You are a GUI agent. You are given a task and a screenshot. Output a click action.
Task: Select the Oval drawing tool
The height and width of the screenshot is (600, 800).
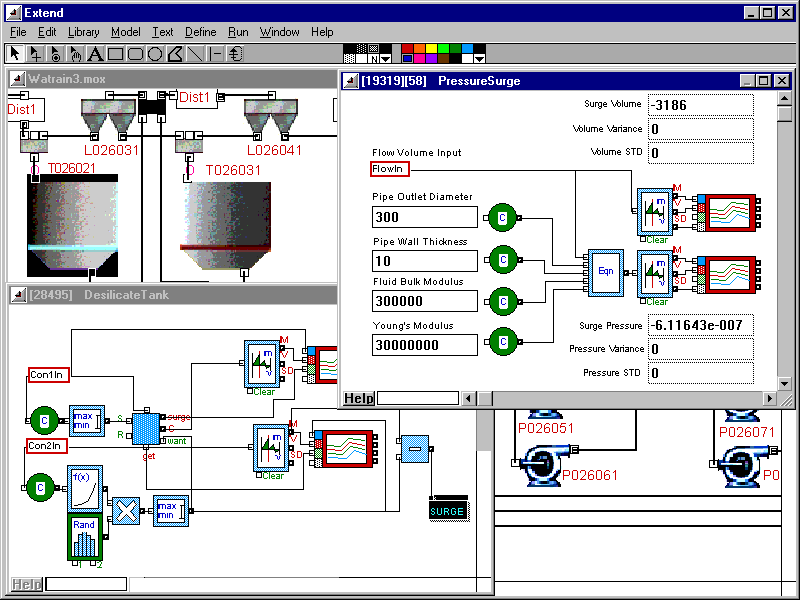(x=155, y=54)
